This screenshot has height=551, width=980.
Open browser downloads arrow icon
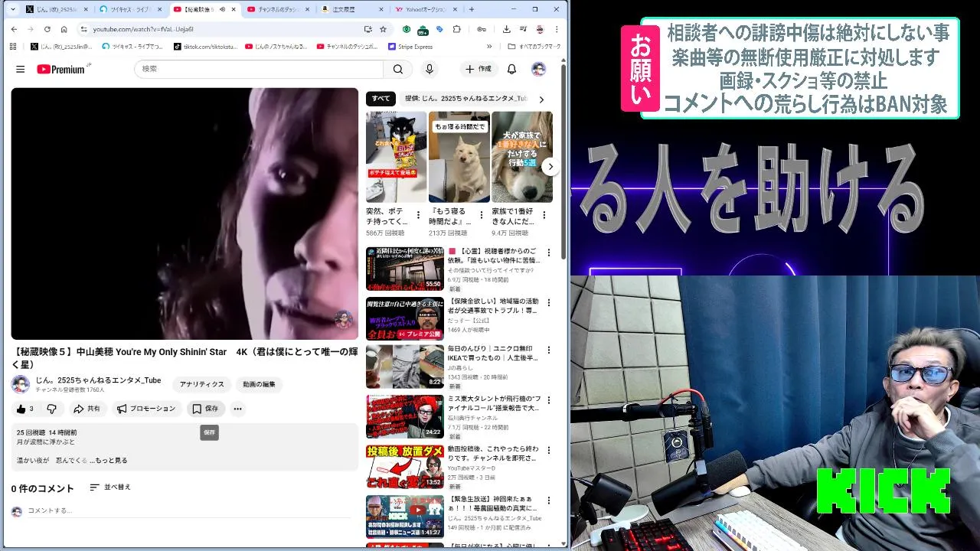506,29
